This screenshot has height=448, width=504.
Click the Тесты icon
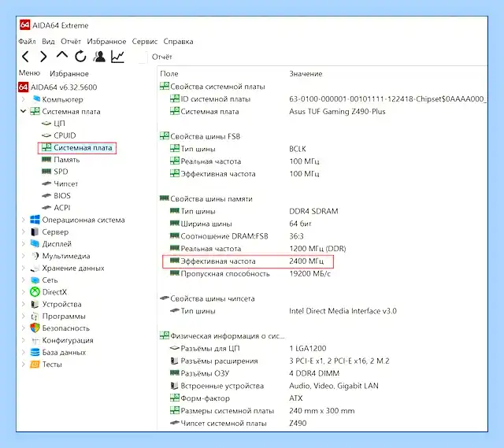tap(35, 365)
